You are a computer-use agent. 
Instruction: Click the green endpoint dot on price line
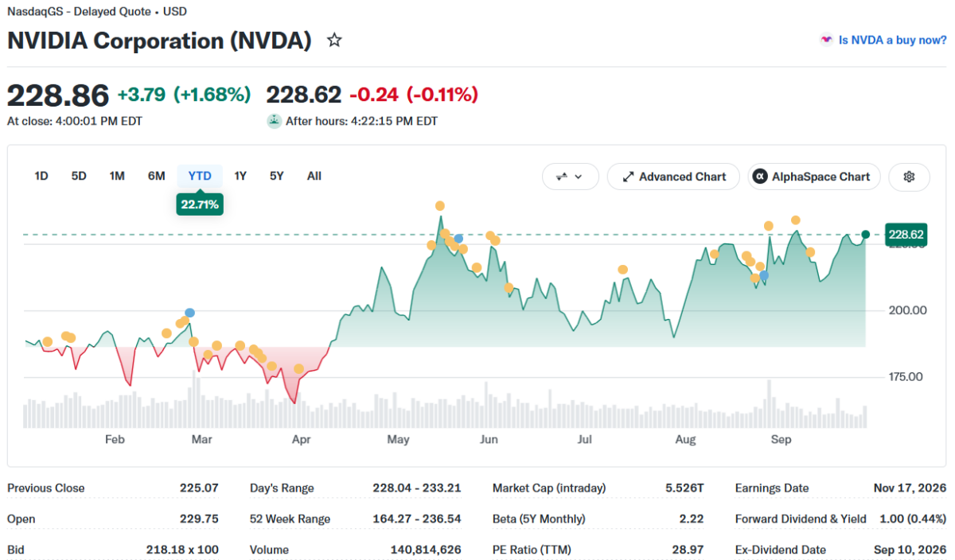866,235
